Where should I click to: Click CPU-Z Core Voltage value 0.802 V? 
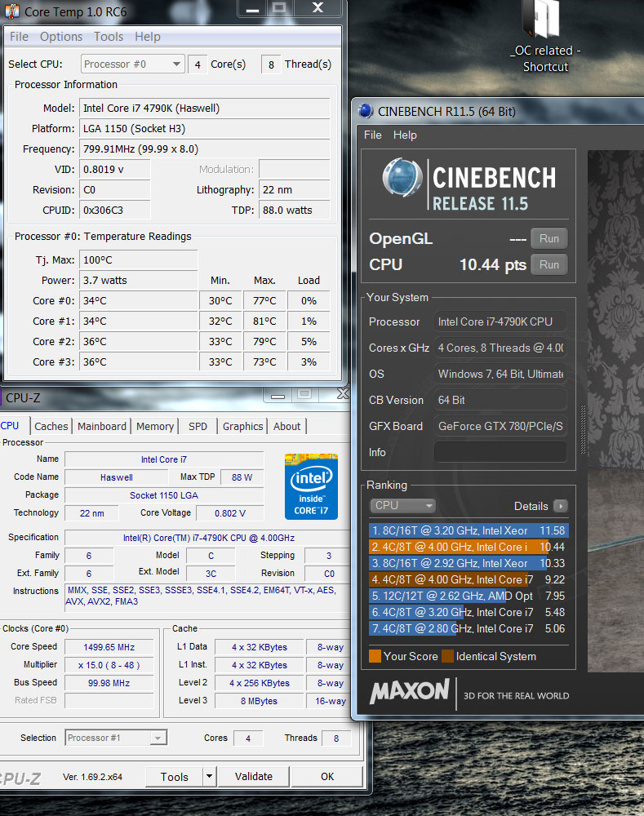[x=230, y=513]
